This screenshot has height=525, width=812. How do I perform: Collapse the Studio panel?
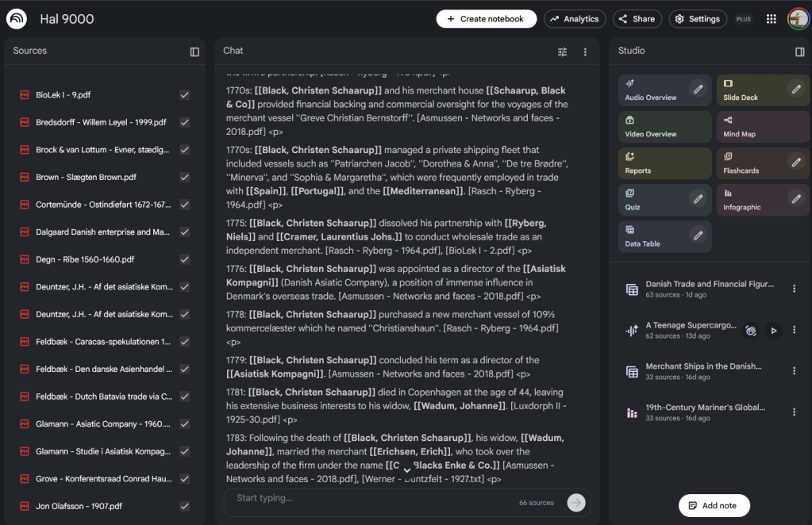(799, 52)
